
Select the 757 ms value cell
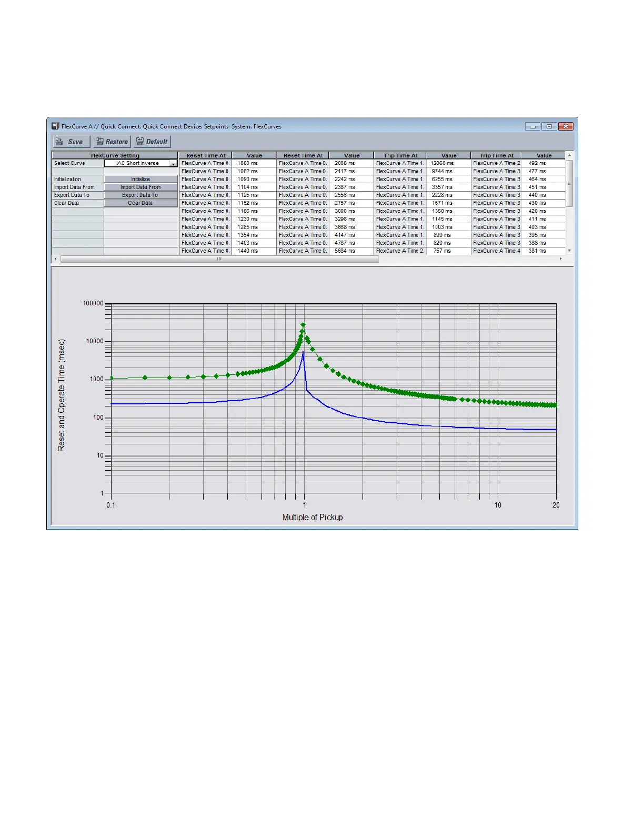tap(448, 251)
